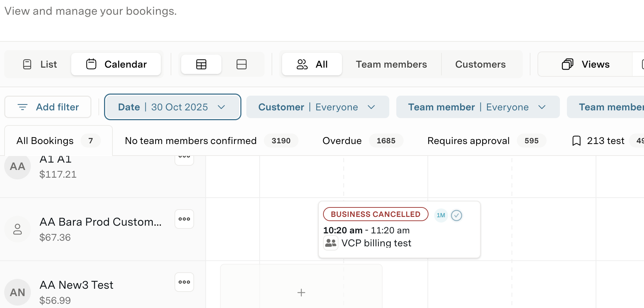644x308 pixels.
Task: Open the three-dot menu for AA Bara Prod
Action: pos(184,219)
